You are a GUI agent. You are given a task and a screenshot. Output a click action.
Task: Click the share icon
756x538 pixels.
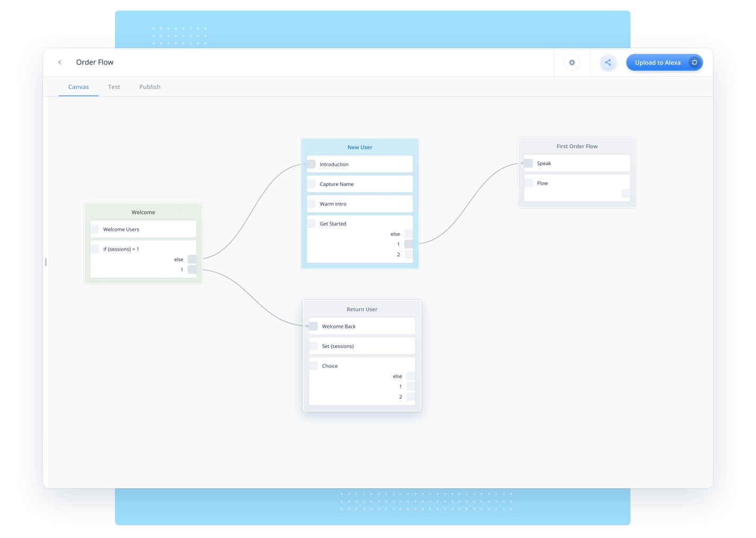point(608,62)
